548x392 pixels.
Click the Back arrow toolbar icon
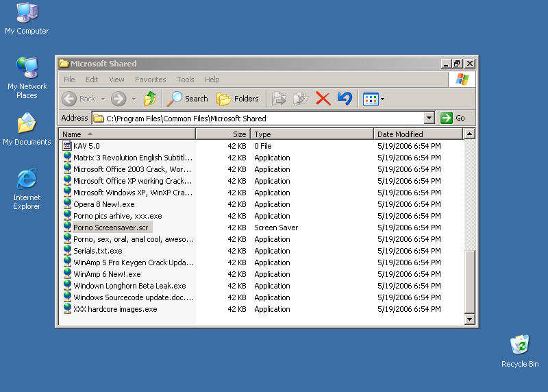point(69,99)
